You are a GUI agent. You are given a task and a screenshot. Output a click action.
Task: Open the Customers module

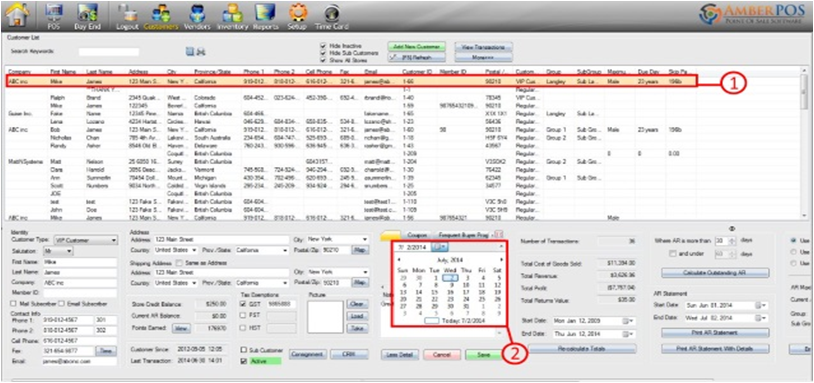[x=160, y=17]
